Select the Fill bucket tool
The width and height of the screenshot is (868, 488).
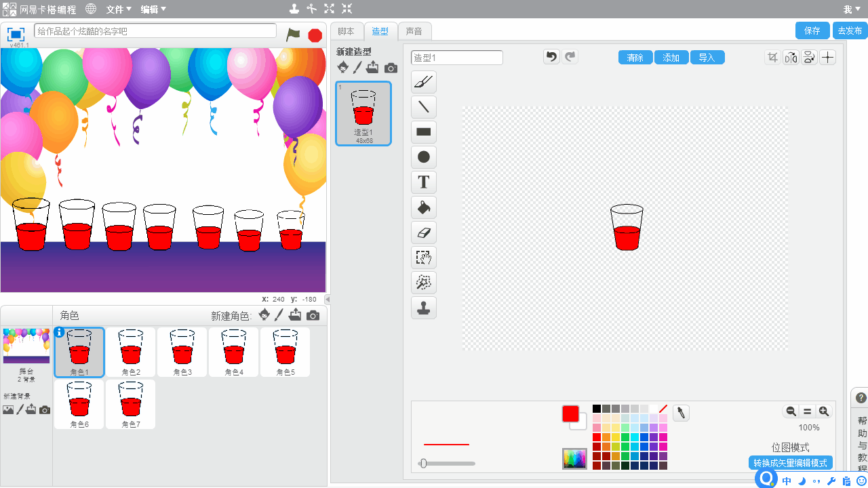tap(424, 207)
